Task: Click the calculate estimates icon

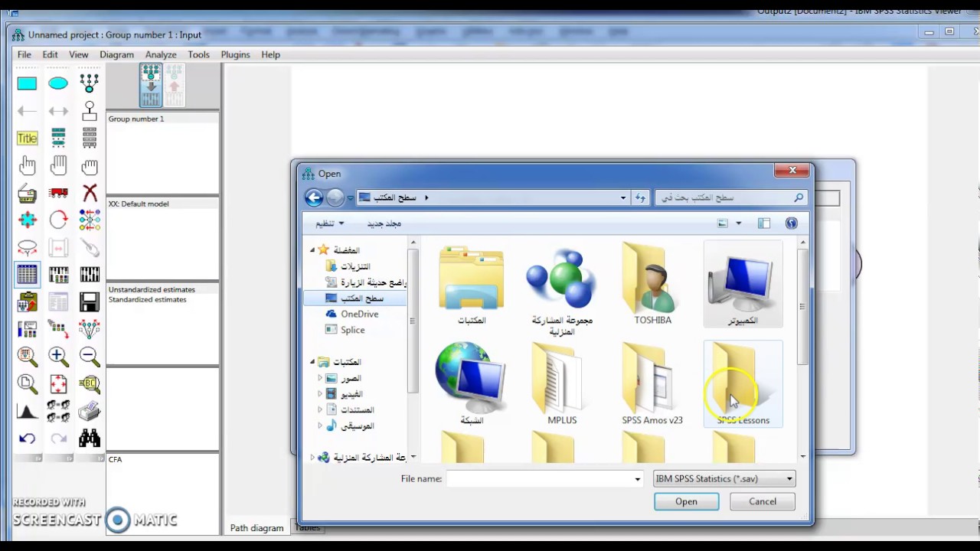Action: coord(90,275)
